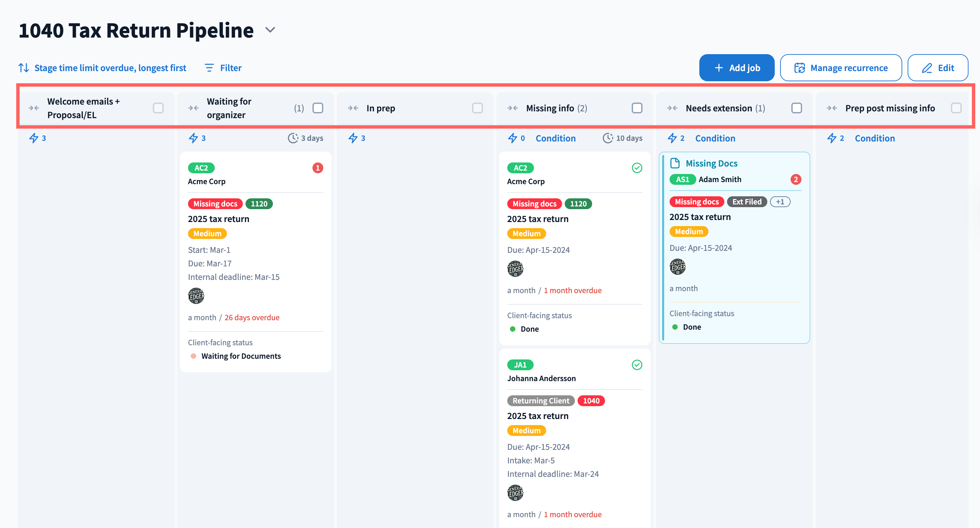Expand hidden tags via +1 badge
The height and width of the screenshot is (528, 980).
click(780, 202)
